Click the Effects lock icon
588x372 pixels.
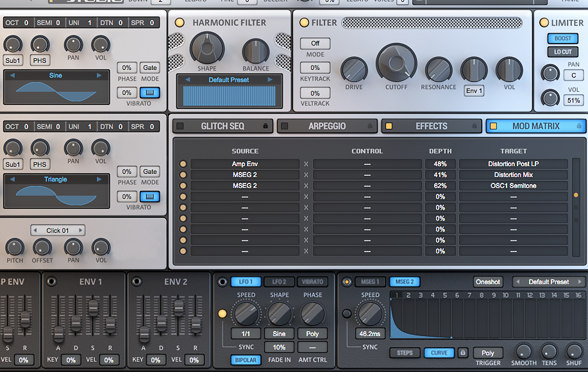tap(475, 126)
